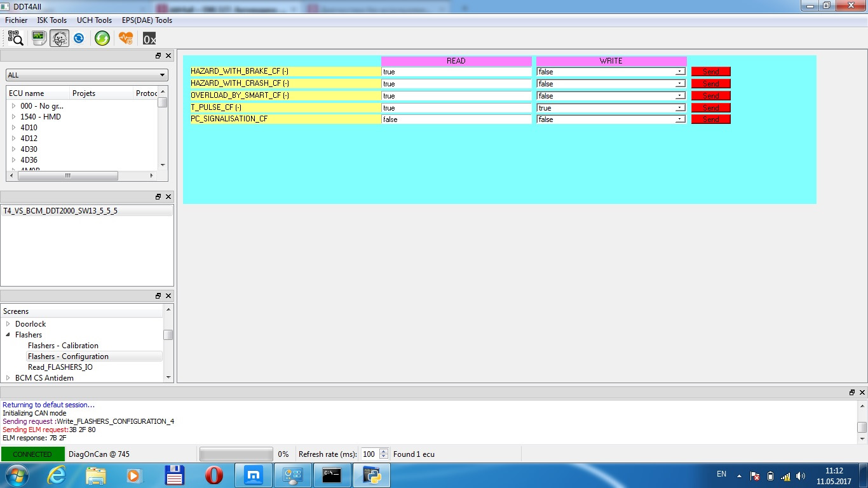Open the ISK Tools menu
This screenshot has width=868, height=488.
[x=52, y=20]
